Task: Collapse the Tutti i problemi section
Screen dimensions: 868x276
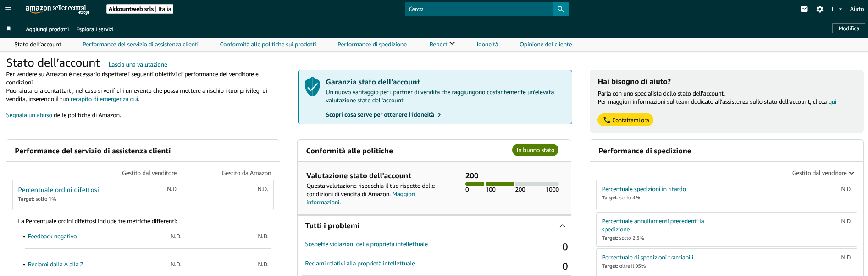Action: tap(562, 226)
